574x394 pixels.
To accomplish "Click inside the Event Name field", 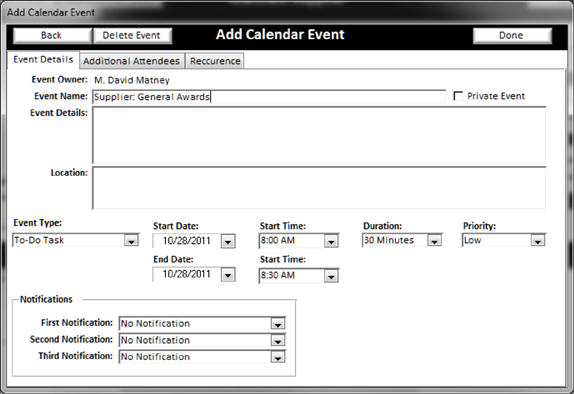I will tap(269, 97).
